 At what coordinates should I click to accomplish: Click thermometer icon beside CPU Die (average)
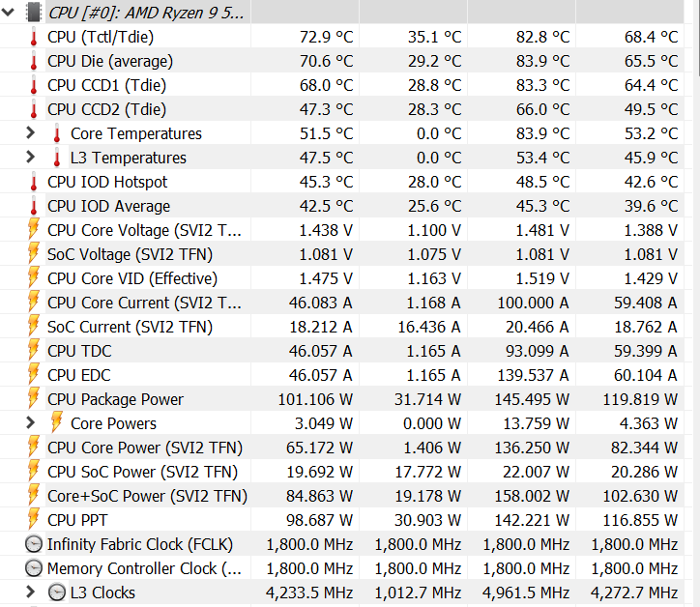pos(34,61)
